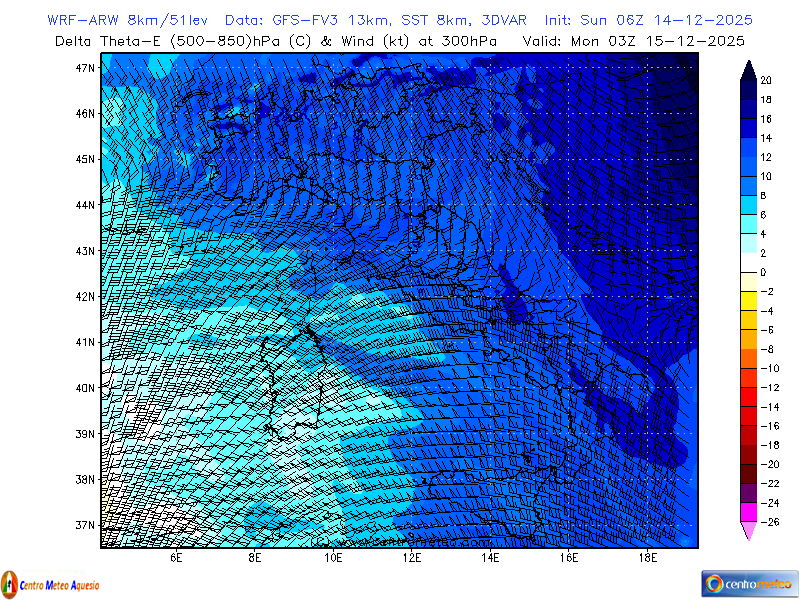
Task: Click the Valid: Mon 03Z 15-12-2025 text
Action: [634, 41]
